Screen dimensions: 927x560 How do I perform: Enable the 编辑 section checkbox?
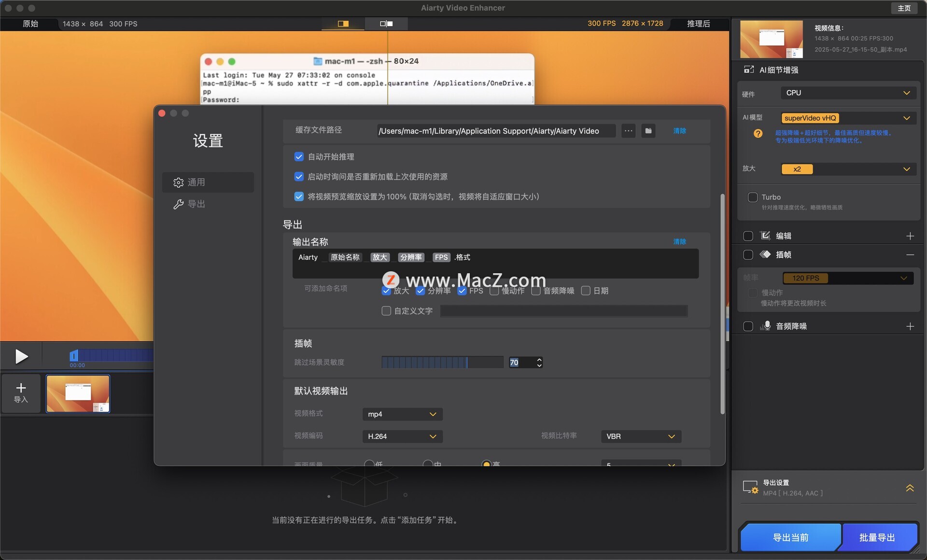pyautogui.click(x=748, y=236)
